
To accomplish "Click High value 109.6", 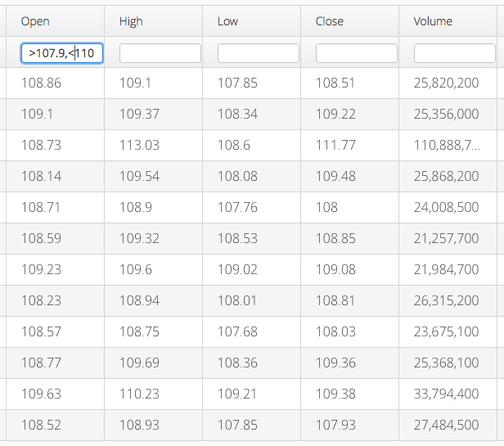I will click(136, 269).
